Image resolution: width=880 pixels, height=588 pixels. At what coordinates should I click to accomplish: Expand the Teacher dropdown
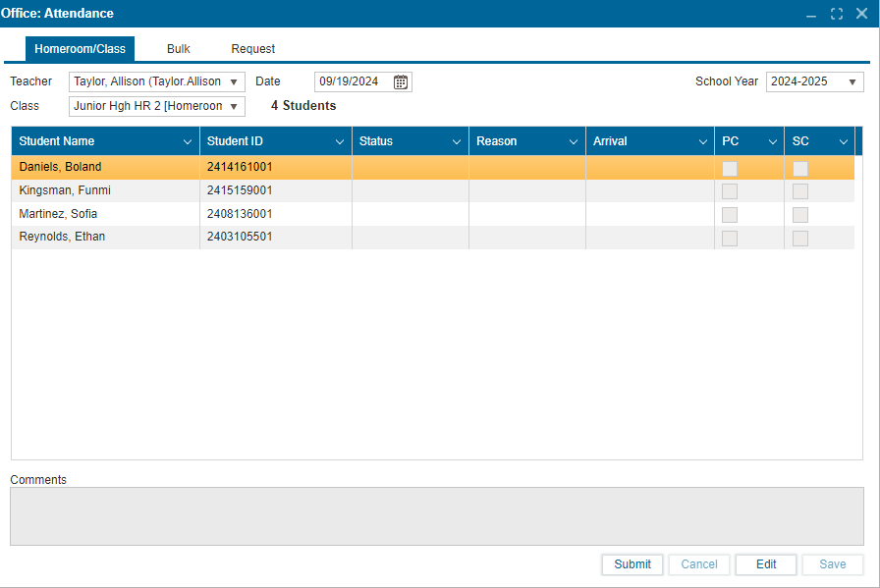click(x=234, y=82)
